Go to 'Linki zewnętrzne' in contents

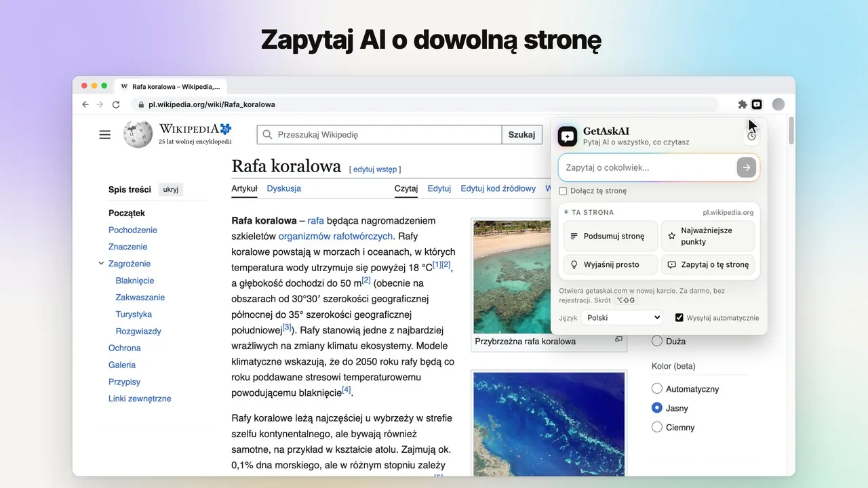(x=140, y=399)
